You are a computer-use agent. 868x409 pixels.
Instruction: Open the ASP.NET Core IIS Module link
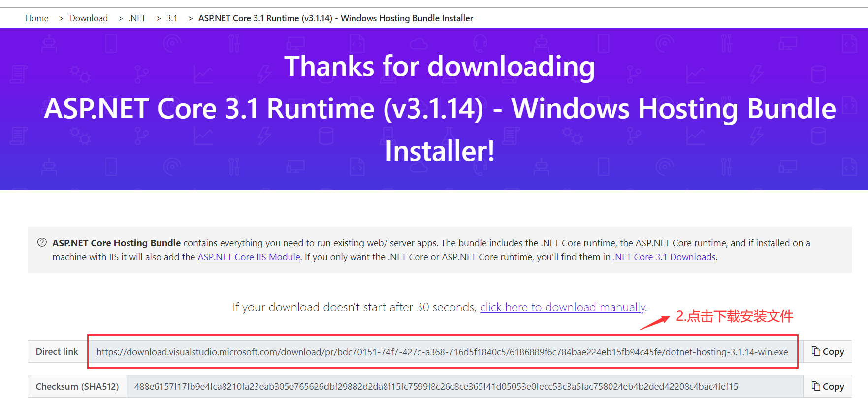click(249, 257)
